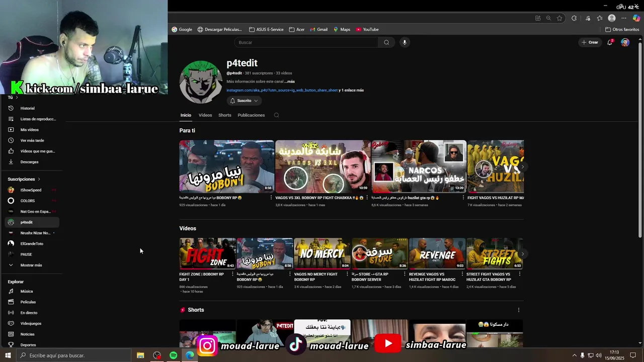Show hidden system tray icons
Screen dimensions: 644x362
coord(575,355)
